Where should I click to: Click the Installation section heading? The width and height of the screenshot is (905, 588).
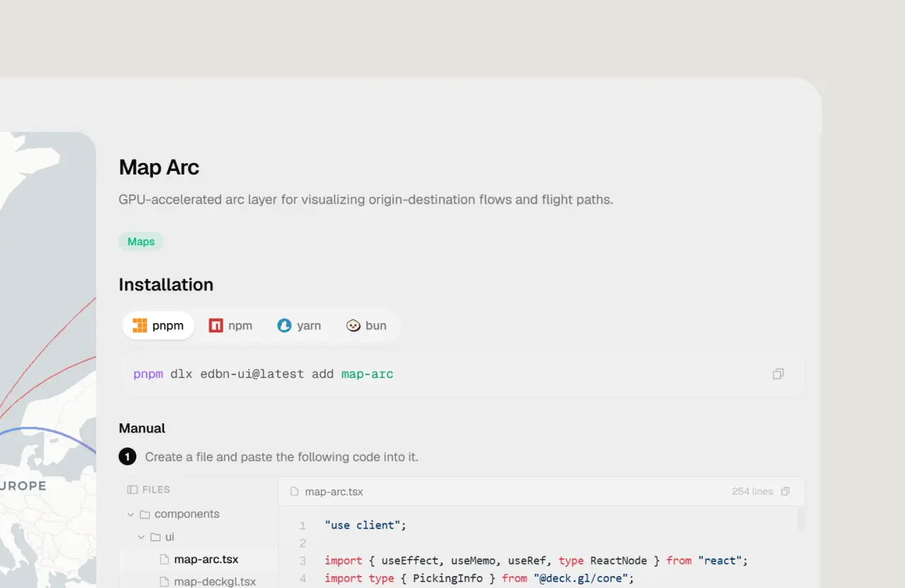point(166,285)
